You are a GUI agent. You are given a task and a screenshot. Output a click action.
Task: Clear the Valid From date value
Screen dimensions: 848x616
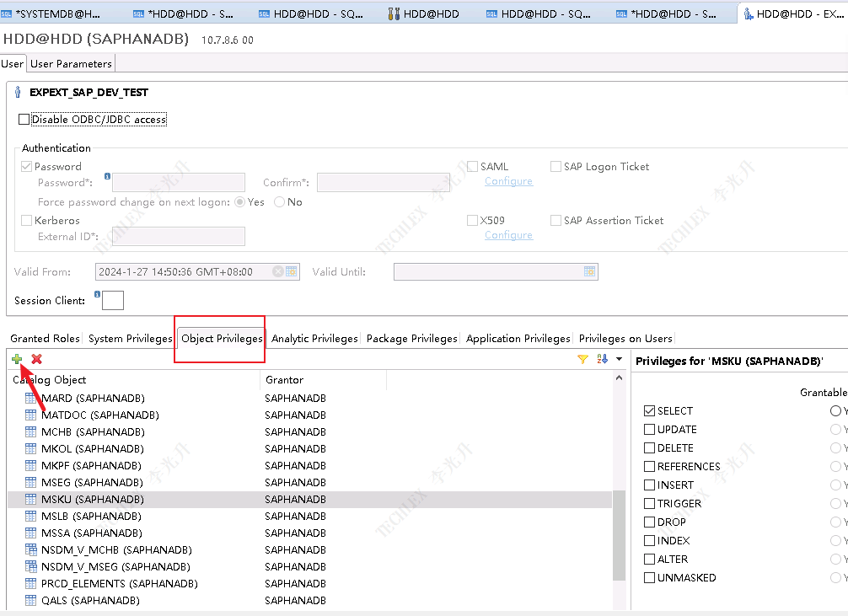tap(278, 271)
